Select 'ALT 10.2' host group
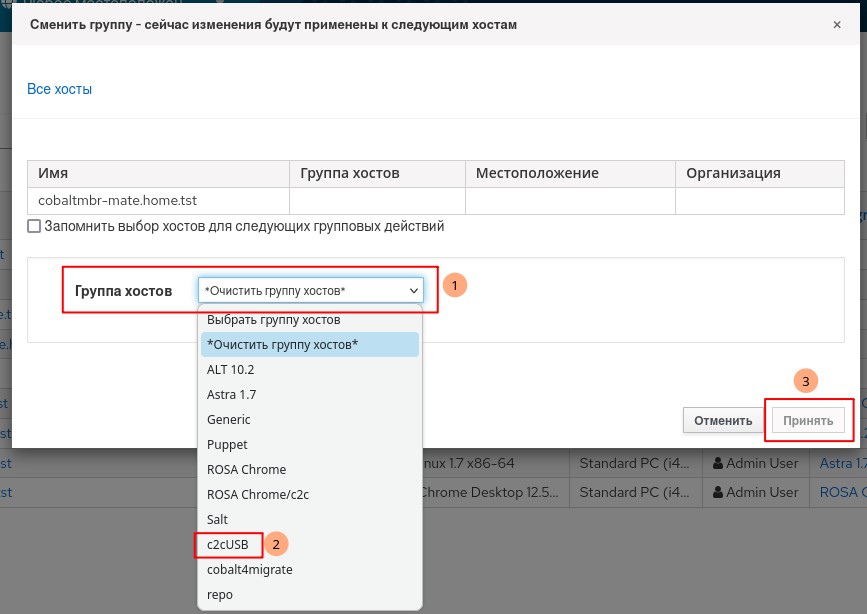The height and width of the screenshot is (614, 867). [230, 370]
